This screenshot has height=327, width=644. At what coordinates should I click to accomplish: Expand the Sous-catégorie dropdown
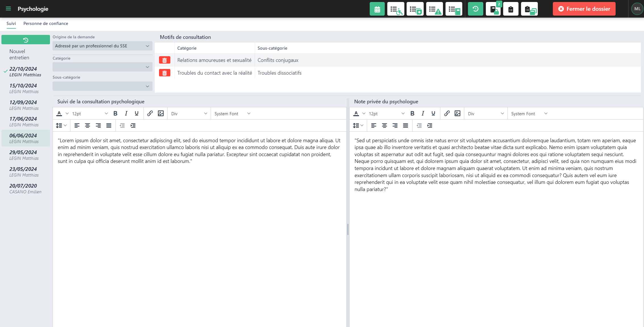[102, 86]
